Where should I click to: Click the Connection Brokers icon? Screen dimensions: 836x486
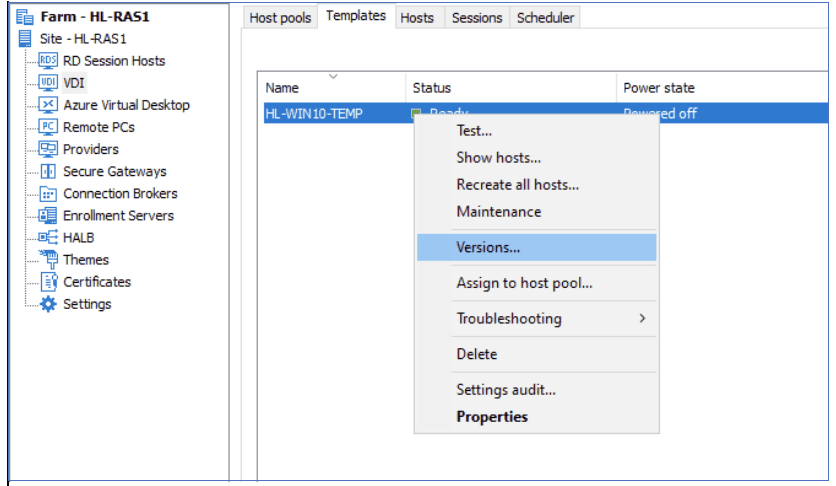48,193
